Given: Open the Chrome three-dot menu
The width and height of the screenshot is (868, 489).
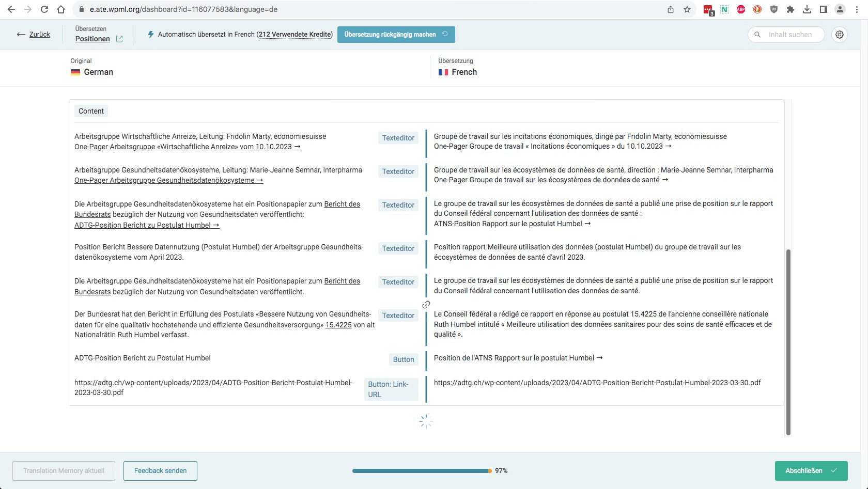Looking at the screenshot, I should 857,9.
